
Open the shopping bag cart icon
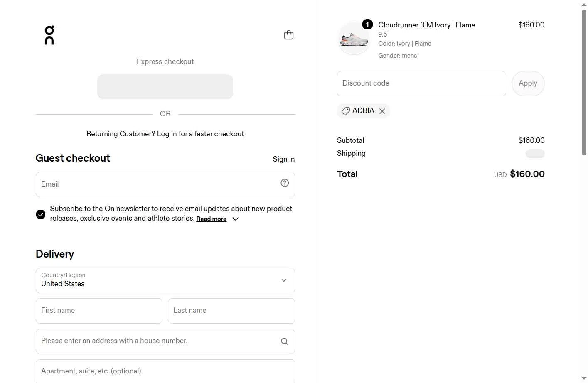point(289,35)
